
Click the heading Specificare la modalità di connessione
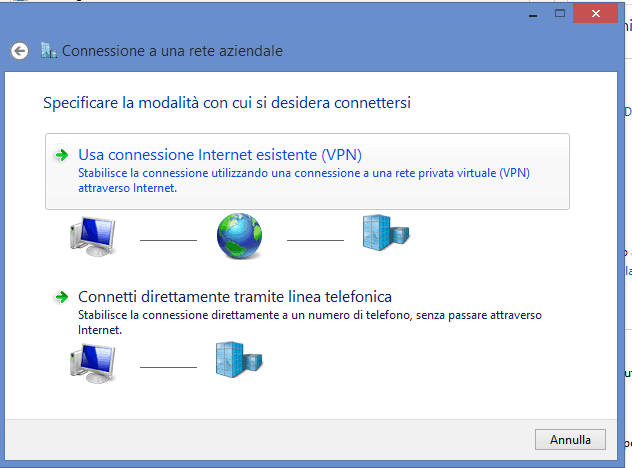point(227,102)
